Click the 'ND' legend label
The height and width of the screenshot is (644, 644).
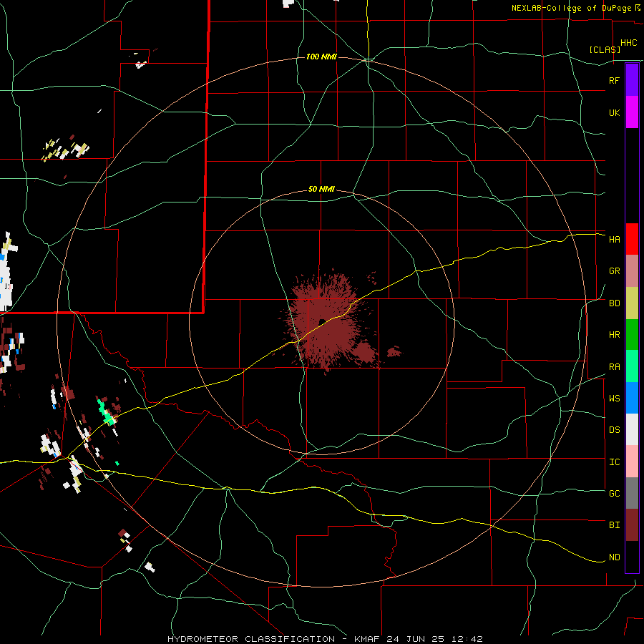(x=614, y=557)
